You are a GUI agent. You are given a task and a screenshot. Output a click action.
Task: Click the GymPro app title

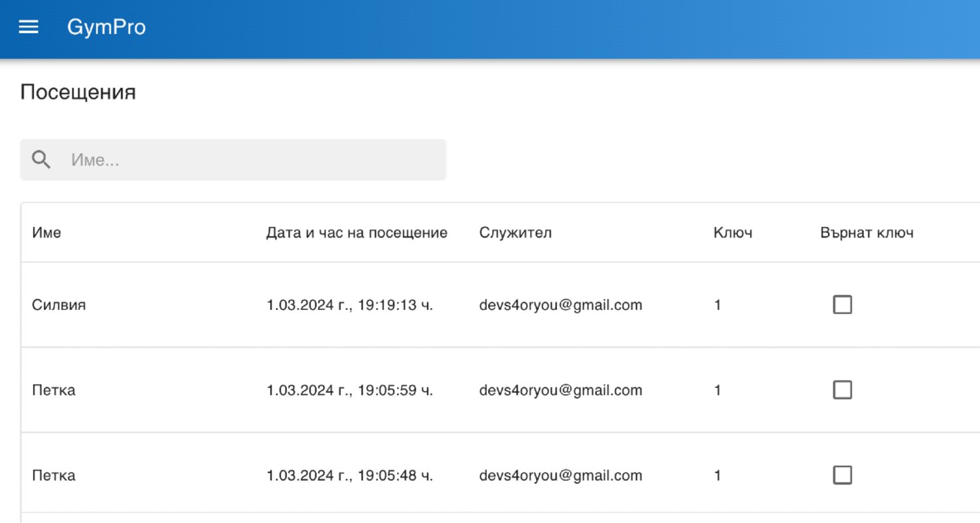pos(106,27)
